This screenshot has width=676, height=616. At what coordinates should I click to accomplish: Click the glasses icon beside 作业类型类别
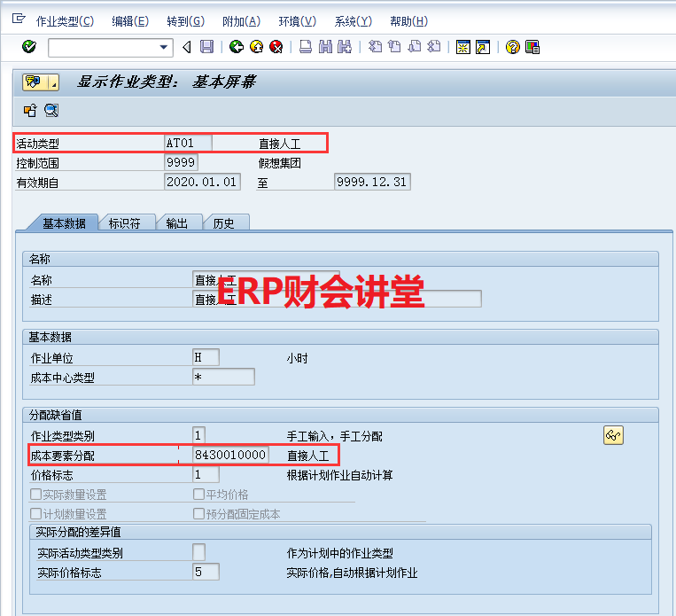coord(613,434)
